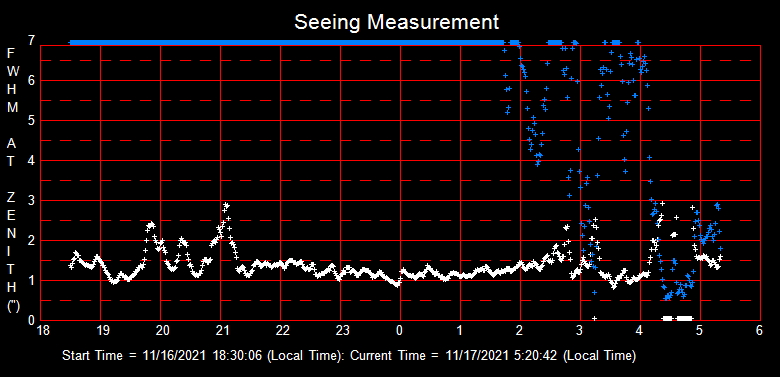Click the x-axis hour label 4
780x377 pixels.
[x=640, y=331]
